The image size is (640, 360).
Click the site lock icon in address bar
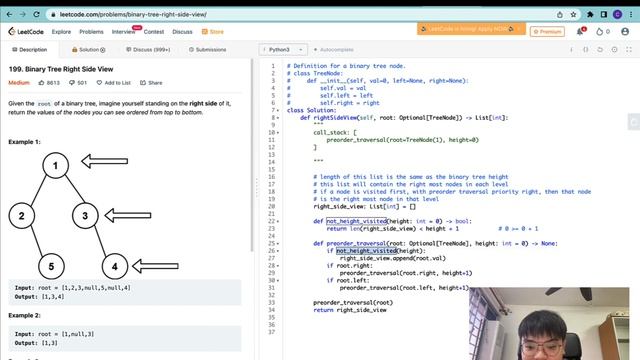53,15
